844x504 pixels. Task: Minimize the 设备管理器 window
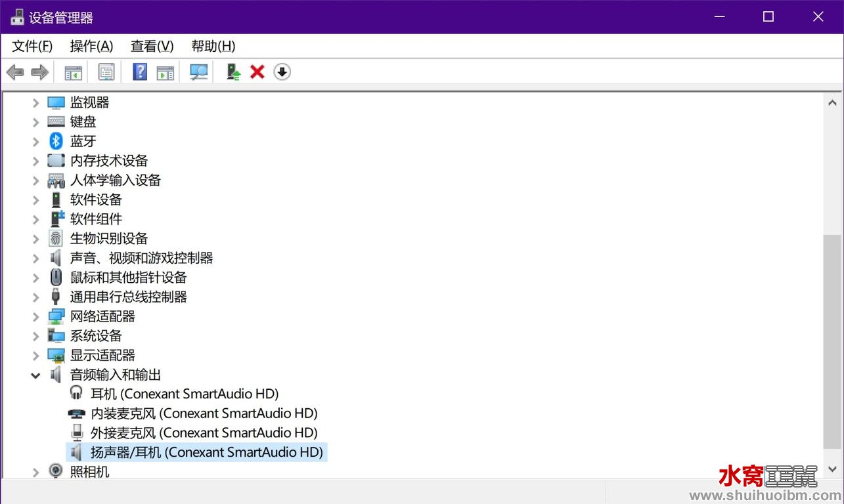coord(719,16)
